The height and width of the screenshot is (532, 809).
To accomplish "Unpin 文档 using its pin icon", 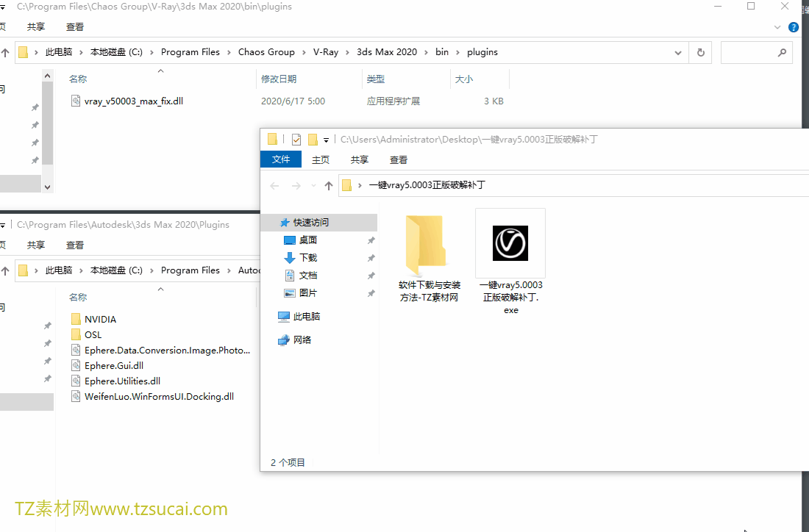I will click(371, 276).
